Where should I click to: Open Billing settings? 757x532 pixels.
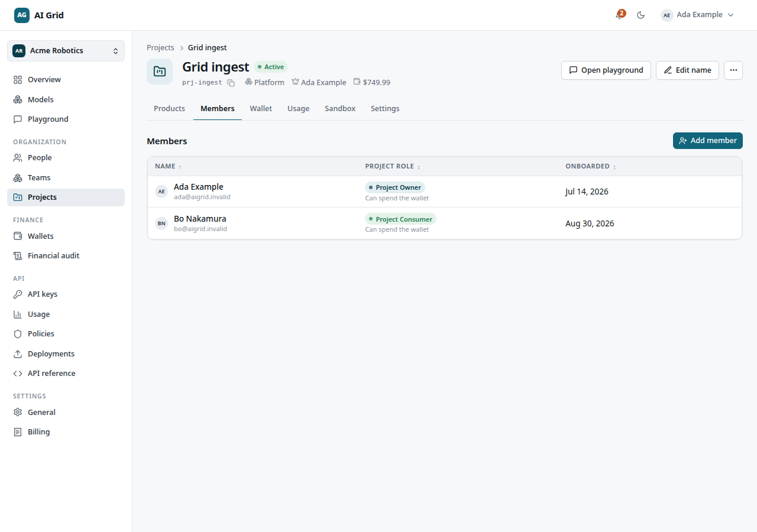(66, 432)
